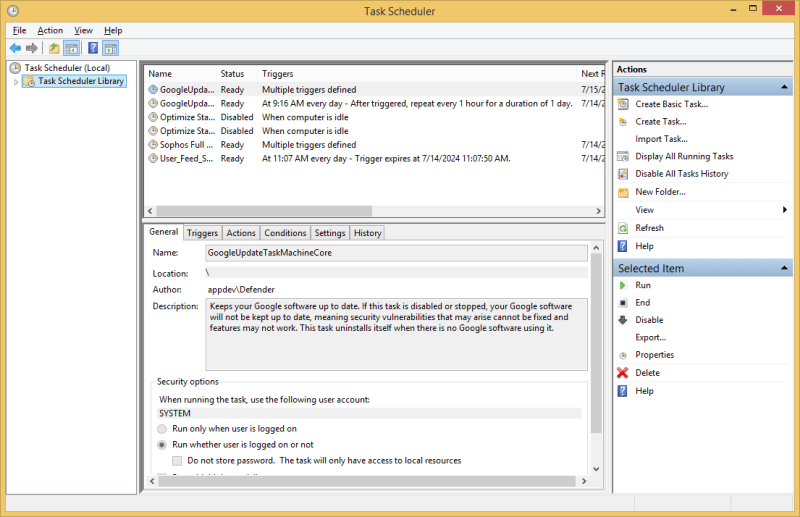Viewport: 800px width, 517px height.
Task: Select second GoogleUpda task at 9:16 AM
Action: (x=375, y=104)
